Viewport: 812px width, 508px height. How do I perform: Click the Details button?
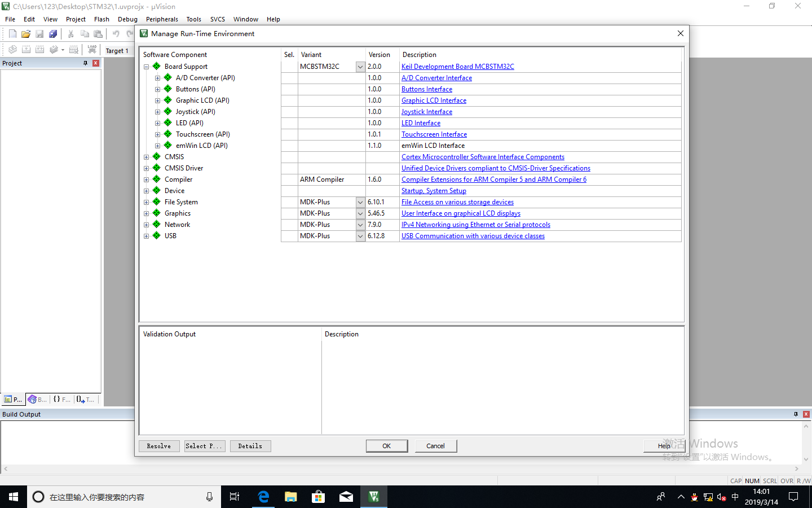pyautogui.click(x=250, y=446)
